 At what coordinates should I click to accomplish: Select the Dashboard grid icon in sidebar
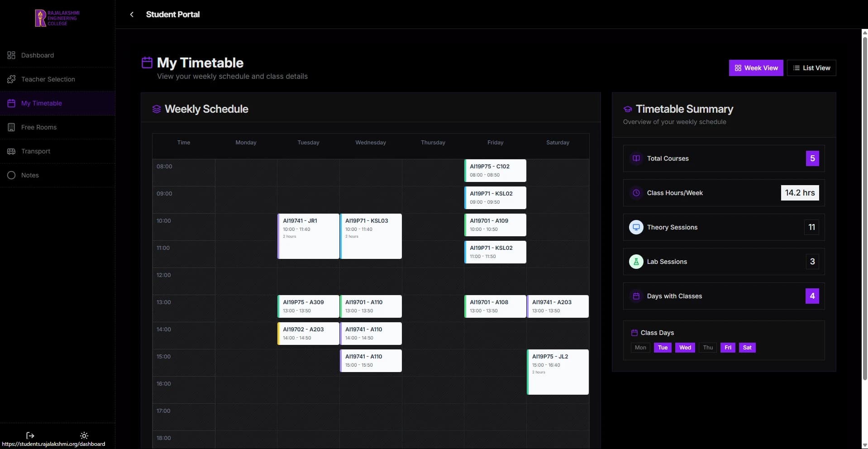[11, 55]
